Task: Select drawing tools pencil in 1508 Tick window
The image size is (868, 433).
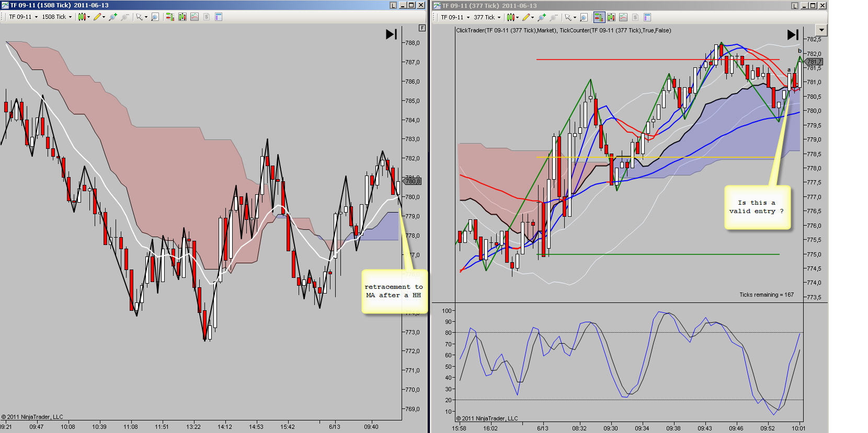Action: (97, 17)
